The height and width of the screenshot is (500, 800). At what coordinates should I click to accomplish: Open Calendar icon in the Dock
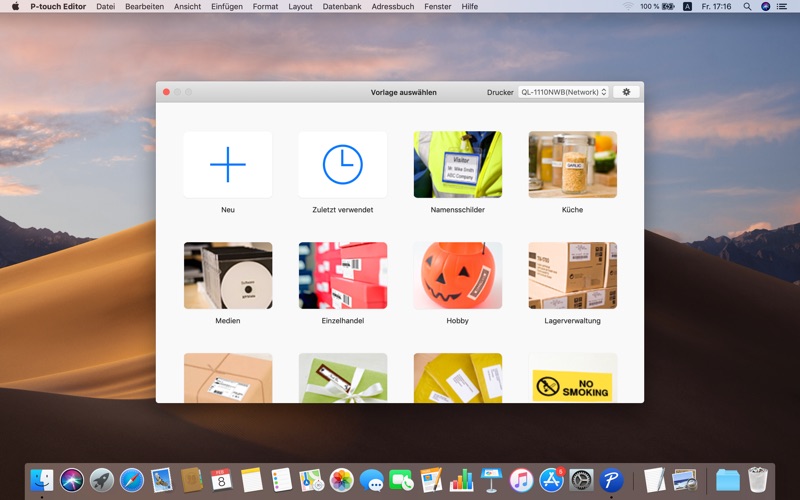(221, 480)
